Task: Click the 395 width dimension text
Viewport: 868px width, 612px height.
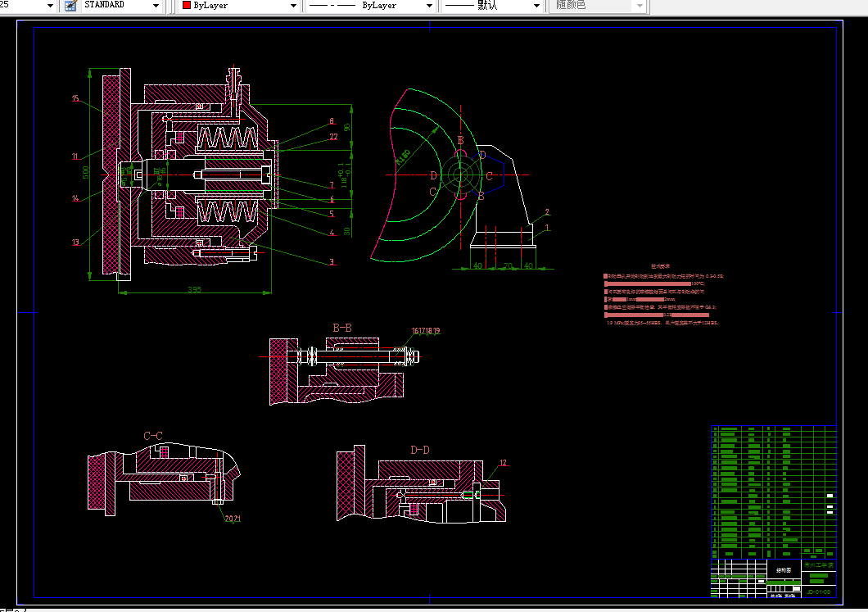Action: 194,290
